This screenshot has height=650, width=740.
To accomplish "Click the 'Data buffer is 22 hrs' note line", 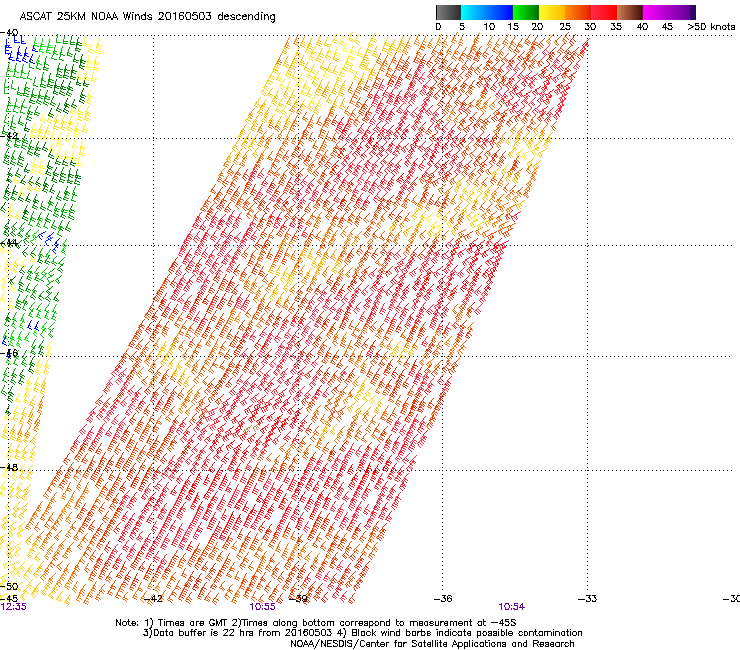I will pos(362,633).
